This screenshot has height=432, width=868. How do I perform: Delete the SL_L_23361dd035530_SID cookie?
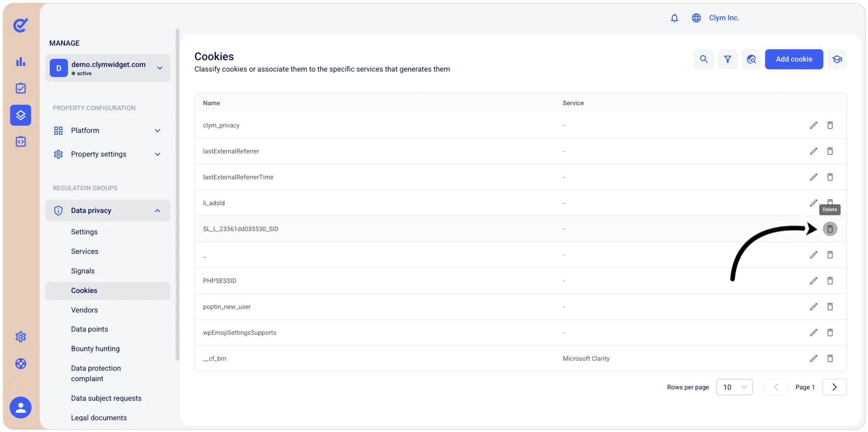(830, 229)
